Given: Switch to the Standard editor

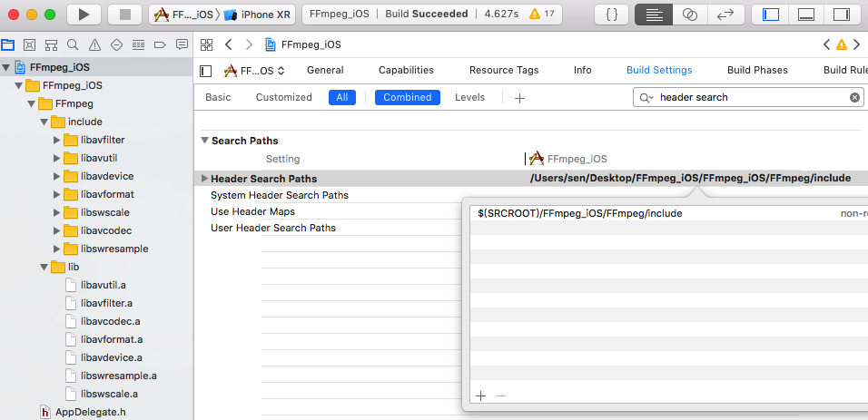Looking at the screenshot, I should (654, 15).
